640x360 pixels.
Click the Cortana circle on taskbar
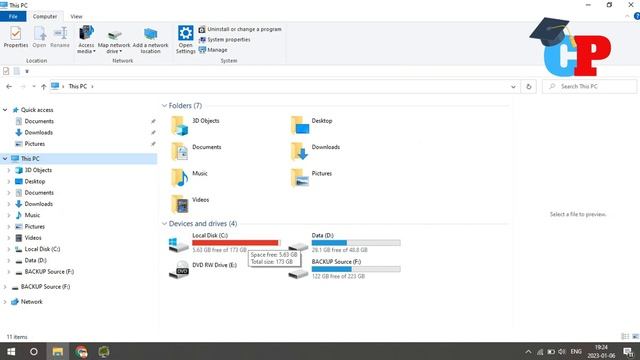point(34,351)
